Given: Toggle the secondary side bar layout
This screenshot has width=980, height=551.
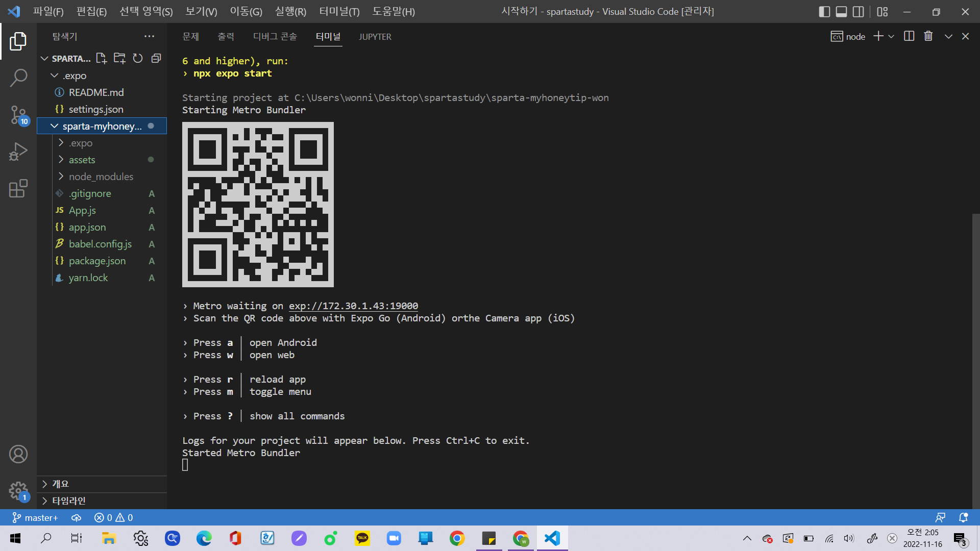Looking at the screenshot, I should click(859, 11).
